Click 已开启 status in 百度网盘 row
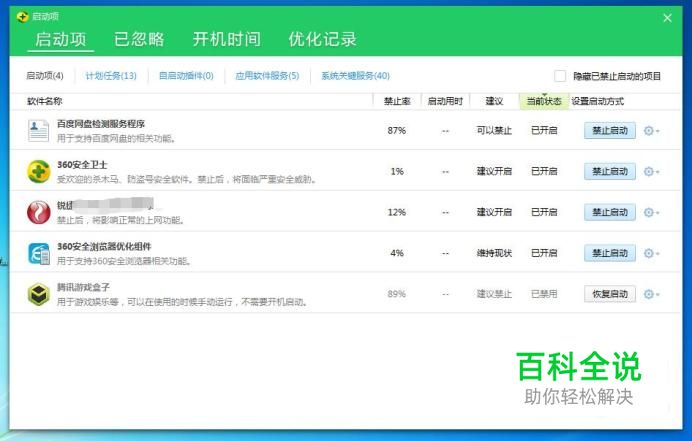The height and width of the screenshot is (441, 692). 544,131
